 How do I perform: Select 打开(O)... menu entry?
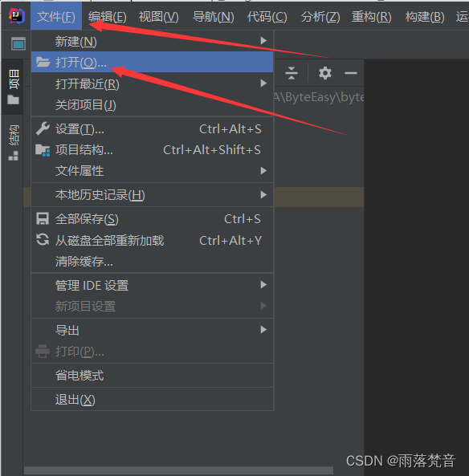(x=152, y=63)
